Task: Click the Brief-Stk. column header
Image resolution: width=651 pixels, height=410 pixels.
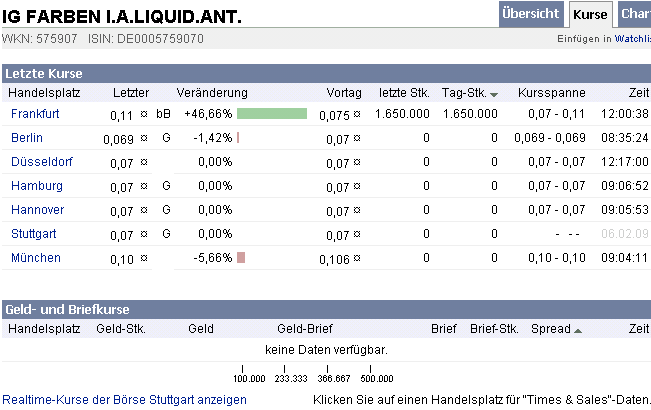Action: pyautogui.click(x=494, y=329)
